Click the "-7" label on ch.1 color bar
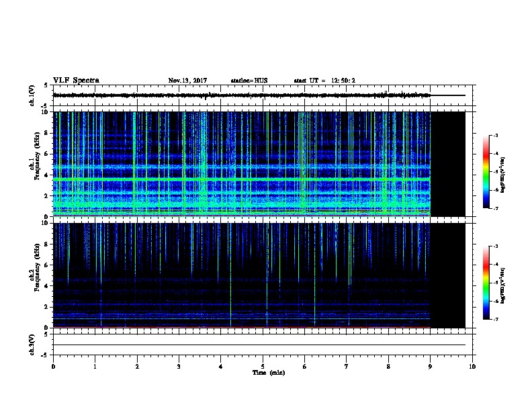Screen dimensions: 532x411 [x=495, y=208]
